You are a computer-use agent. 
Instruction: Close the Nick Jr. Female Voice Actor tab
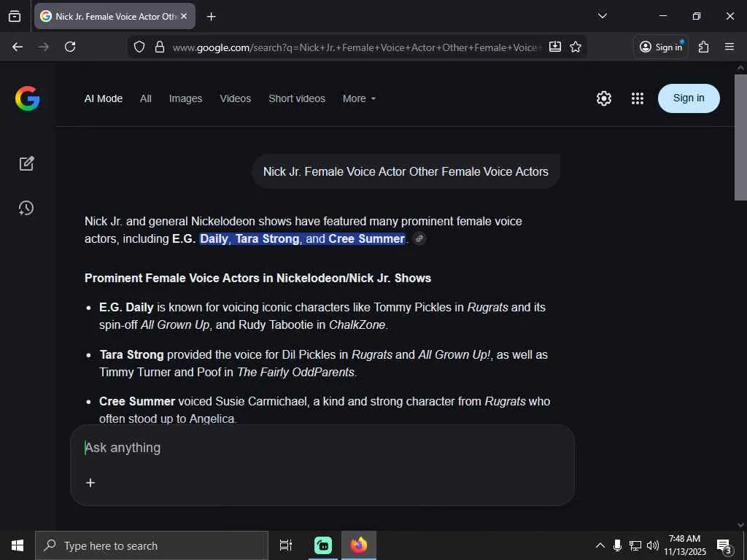(184, 16)
